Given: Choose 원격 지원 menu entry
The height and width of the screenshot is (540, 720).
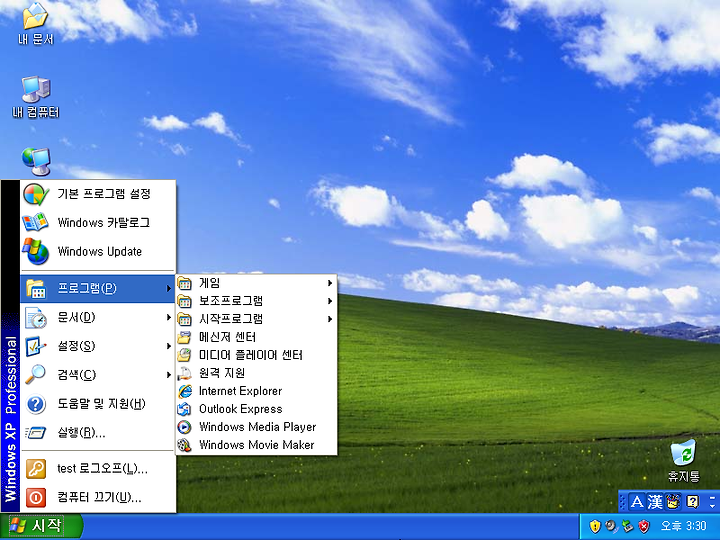Looking at the screenshot, I should coord(256,373).
